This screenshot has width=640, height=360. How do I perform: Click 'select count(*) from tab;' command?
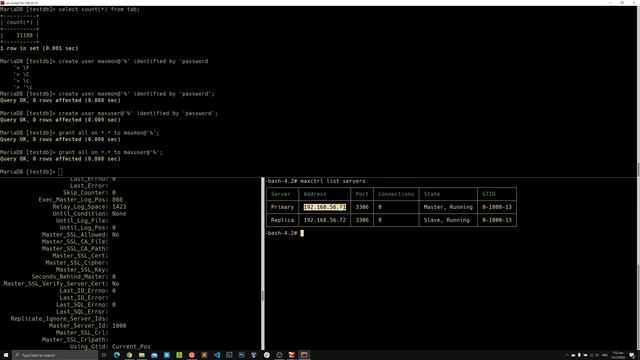(99, 9)
